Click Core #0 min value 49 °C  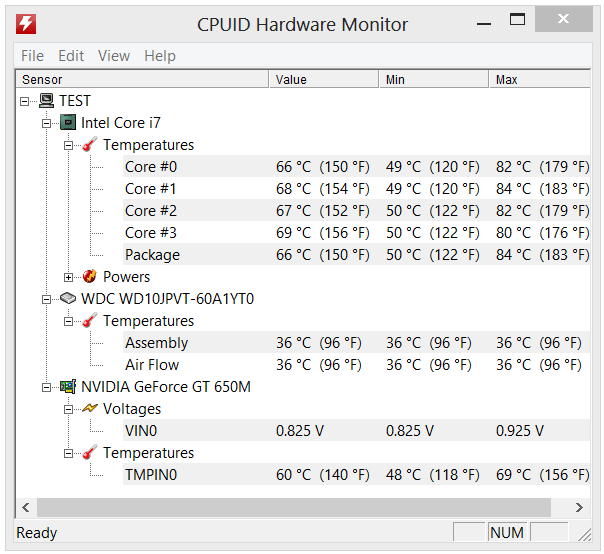tap(403, 167)
